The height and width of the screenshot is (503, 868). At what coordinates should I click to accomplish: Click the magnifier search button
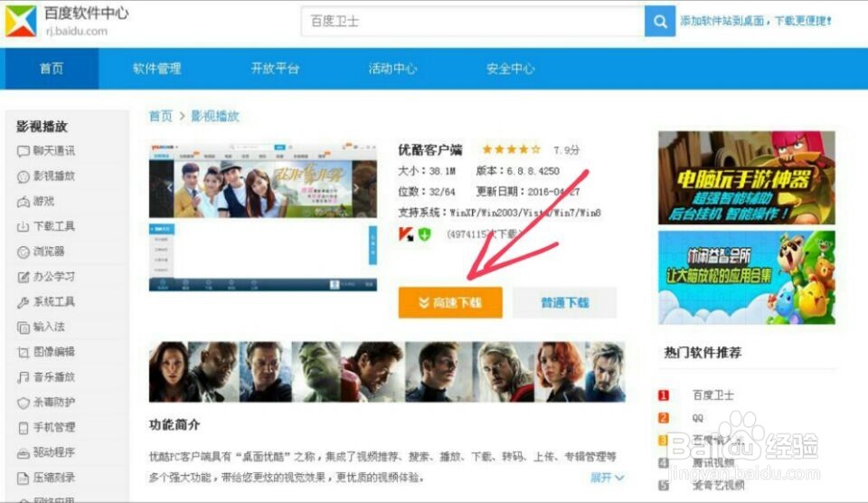(x=660, y=21)
